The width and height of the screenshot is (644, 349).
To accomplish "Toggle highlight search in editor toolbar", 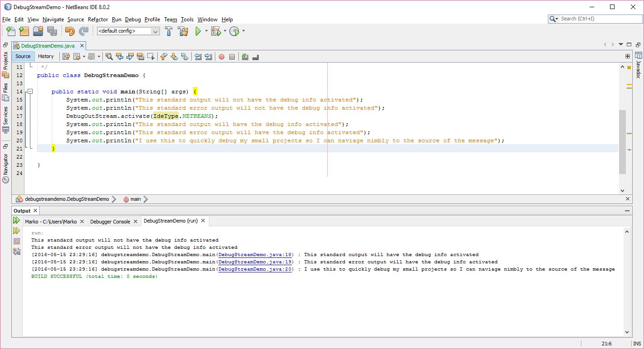I will (140, 56).
